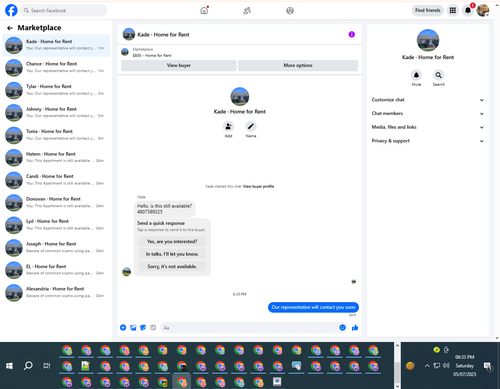Image resolution: width=500 pixels, height=389 pixels.
Task: Search in conversation using magnifier icon
Action: 439,75
